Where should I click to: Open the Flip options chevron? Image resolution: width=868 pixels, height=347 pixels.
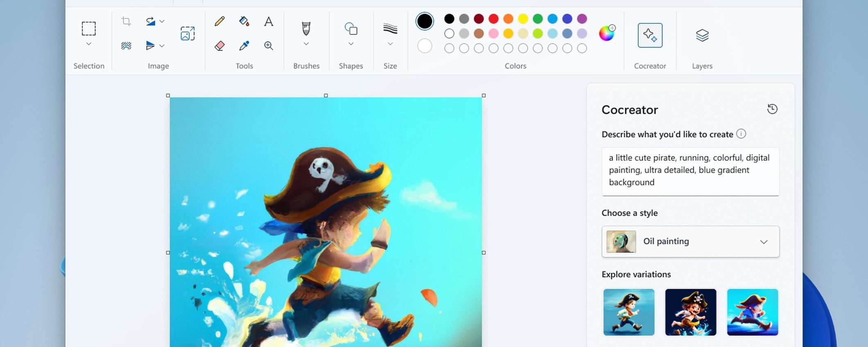162,45
